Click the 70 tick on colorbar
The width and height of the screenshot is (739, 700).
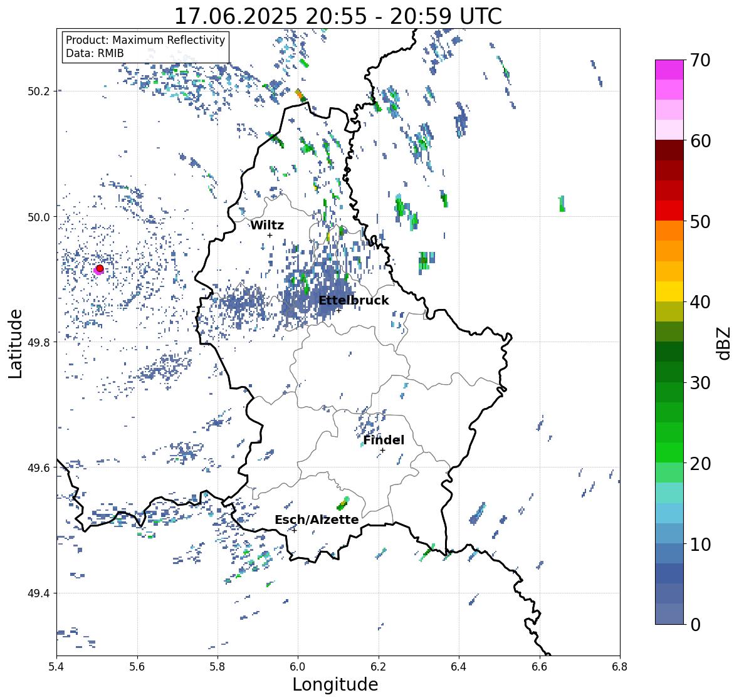tap(700, 60)
